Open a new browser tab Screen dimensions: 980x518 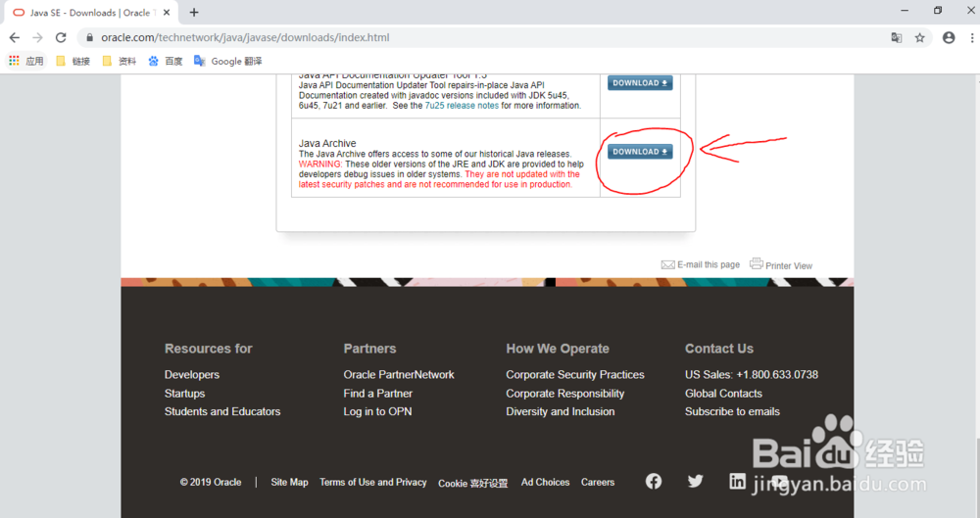tap(194, 13)
